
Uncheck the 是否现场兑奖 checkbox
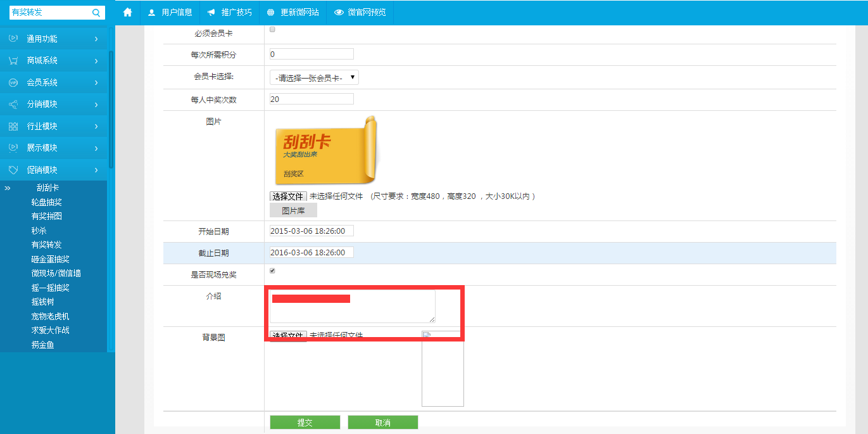tap(272, 271)
